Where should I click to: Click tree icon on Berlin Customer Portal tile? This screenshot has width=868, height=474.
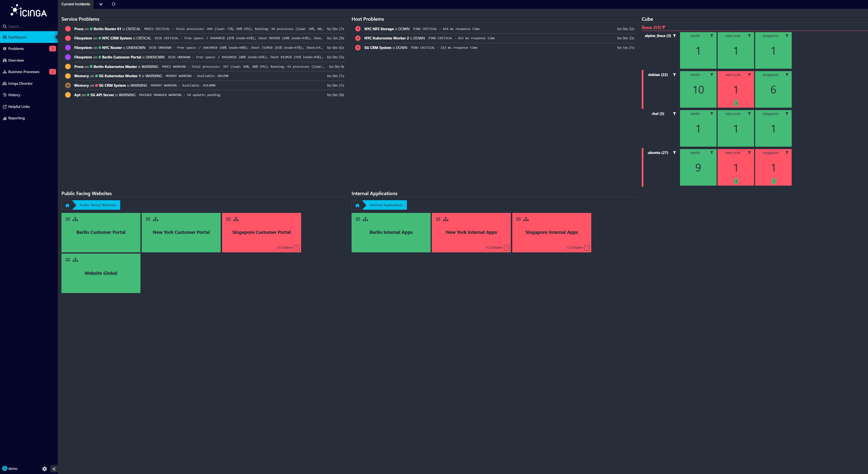point(76,219)
